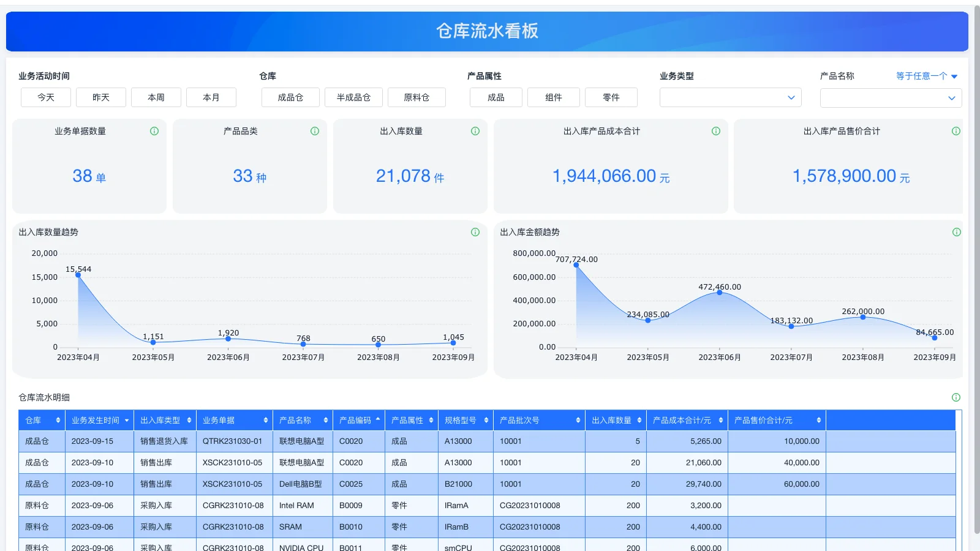Sort the 业务发生时间 column
The width and height of the screenshot is (980, 551).
(x=126, y=420)
